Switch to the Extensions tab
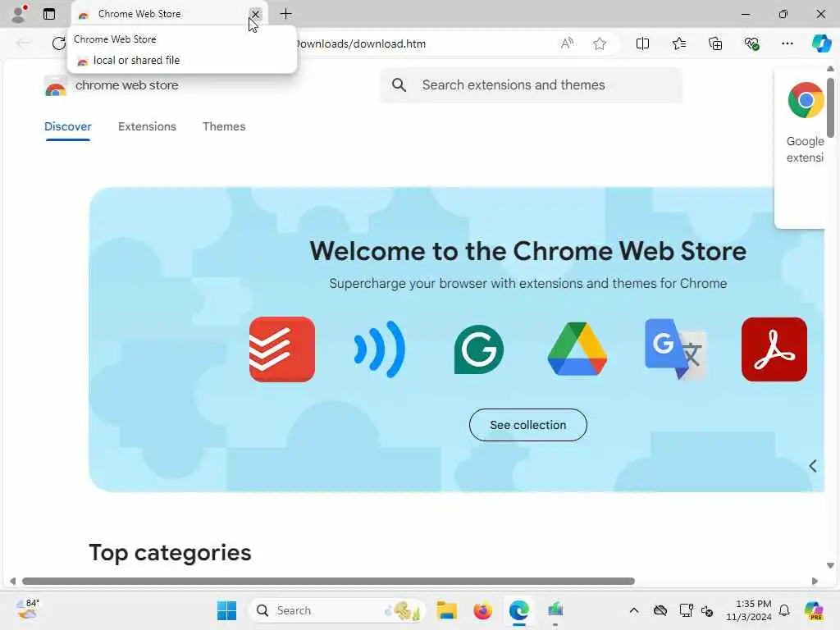840x630 pixels. (x=147, y=126)
